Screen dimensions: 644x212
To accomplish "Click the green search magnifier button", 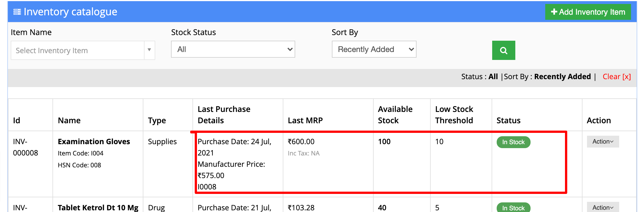I will (503, 50).
